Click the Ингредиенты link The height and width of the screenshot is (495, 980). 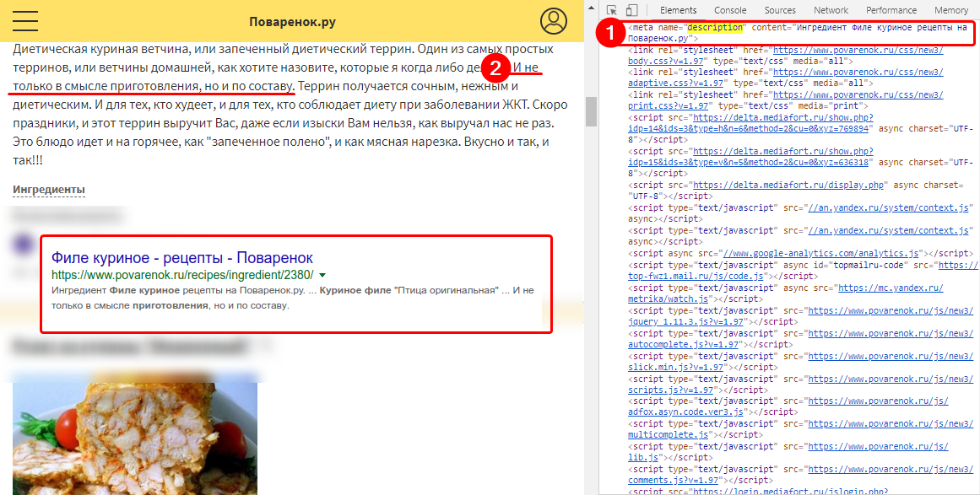pyautogui.click(x=49, y=190)
